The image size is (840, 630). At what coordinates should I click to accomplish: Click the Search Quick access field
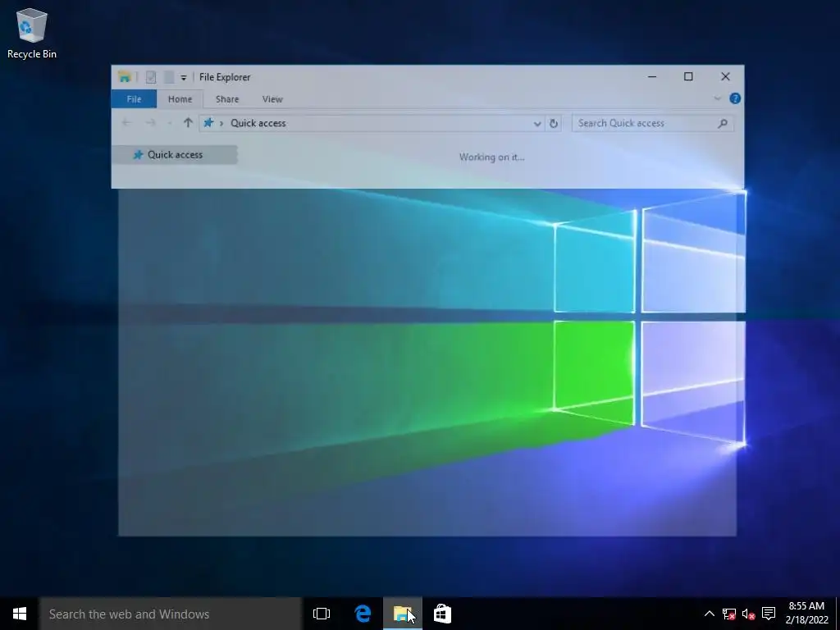(x=652, y=123)
